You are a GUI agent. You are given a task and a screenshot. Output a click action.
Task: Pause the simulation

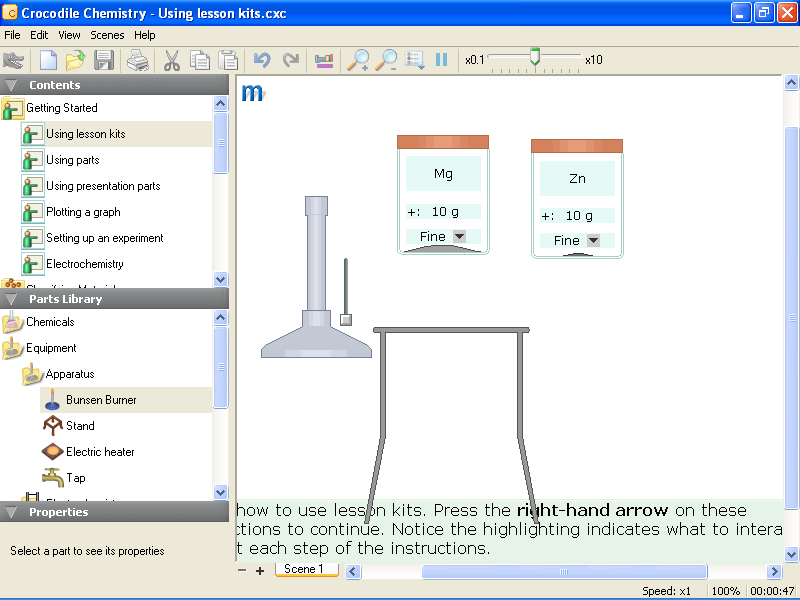click(441, 60)
